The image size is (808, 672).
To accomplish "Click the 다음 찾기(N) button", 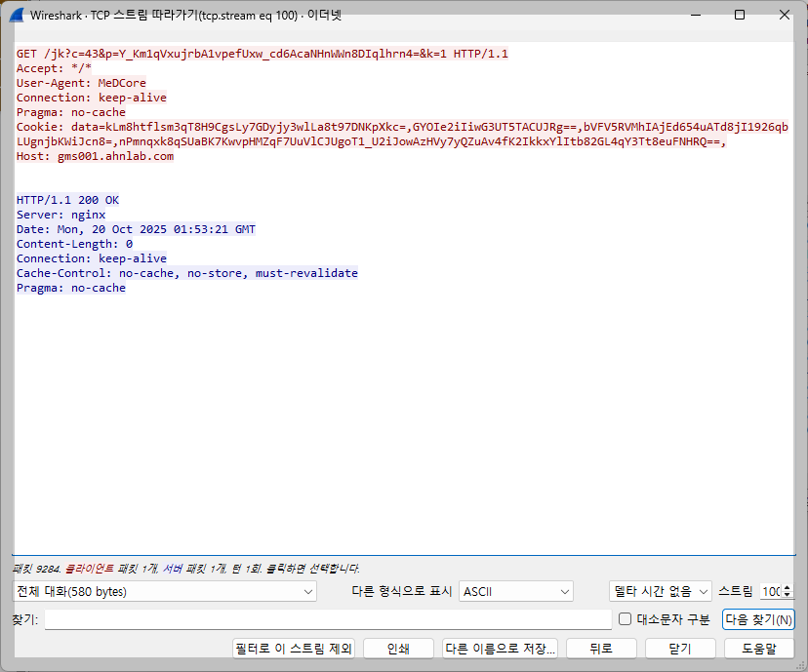I will (758, 619).
